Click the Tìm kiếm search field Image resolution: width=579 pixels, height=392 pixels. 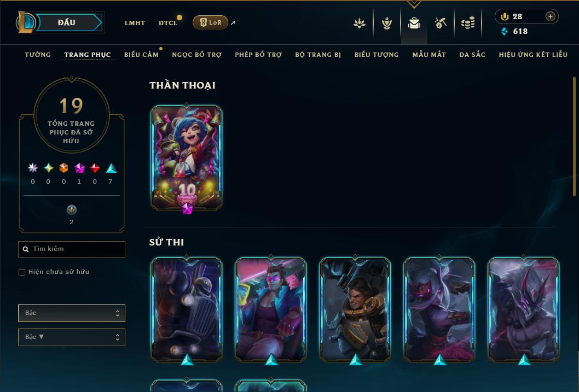[72, 249]
